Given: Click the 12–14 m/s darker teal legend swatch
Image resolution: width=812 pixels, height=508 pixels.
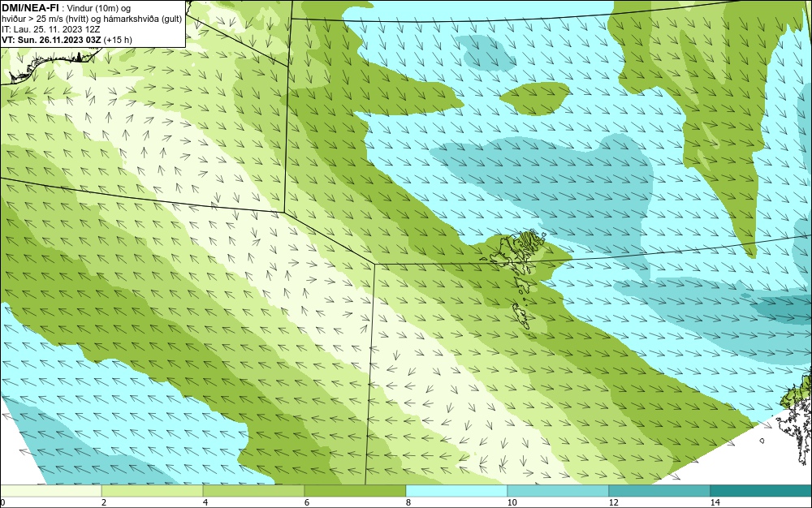Looking at the screenshot, I should tap(659, 491).
